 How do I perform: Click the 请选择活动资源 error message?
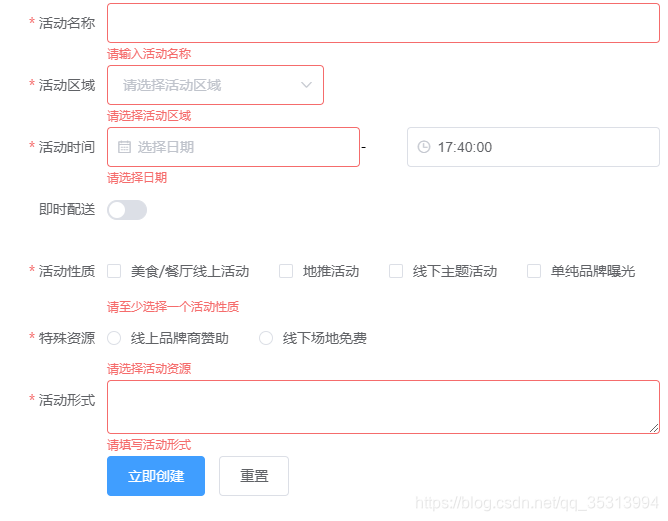click(x=149, y=368)
